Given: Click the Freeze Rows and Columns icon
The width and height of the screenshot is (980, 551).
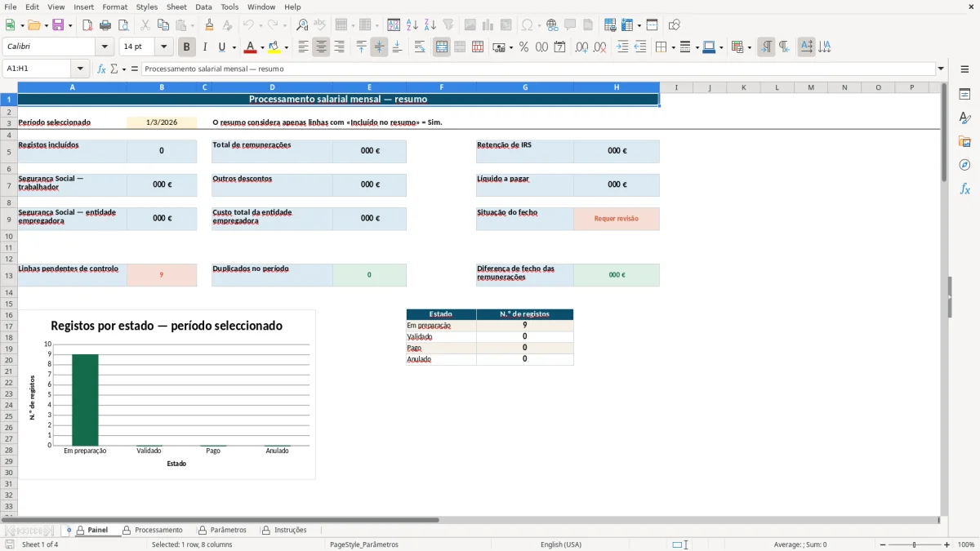Looking at the screenshot, I should [x=626, y=25].
